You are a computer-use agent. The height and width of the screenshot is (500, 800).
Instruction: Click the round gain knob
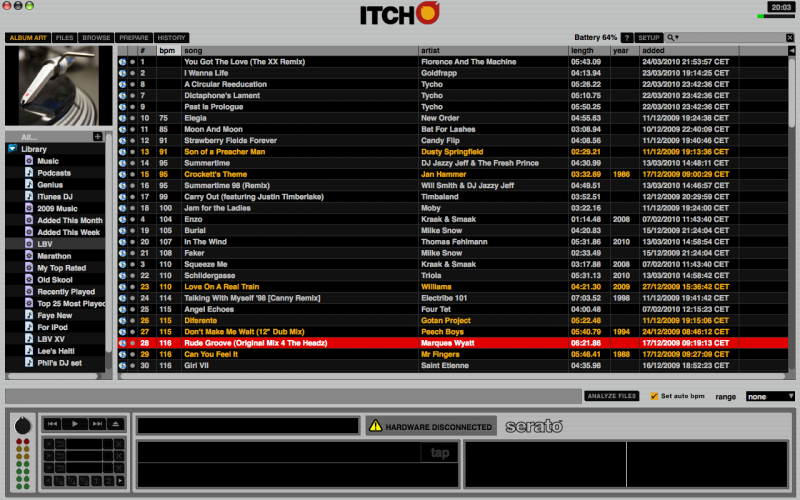coord(22,426)
